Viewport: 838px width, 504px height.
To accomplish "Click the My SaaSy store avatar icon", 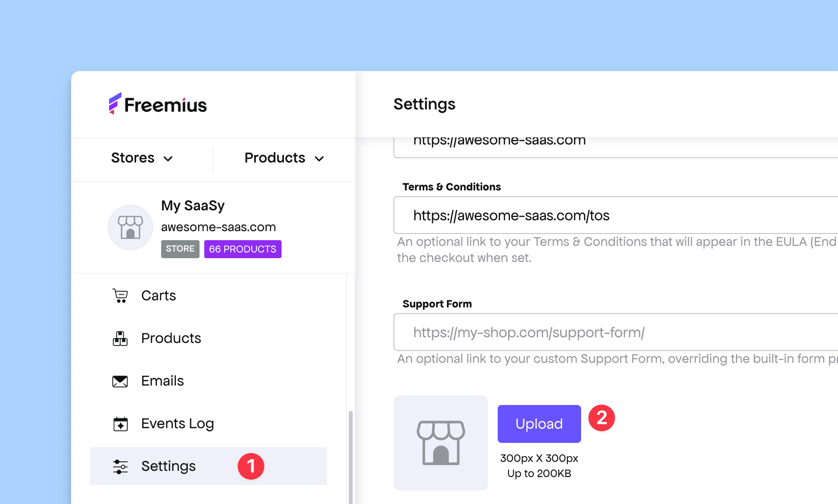I will point(130,227).
